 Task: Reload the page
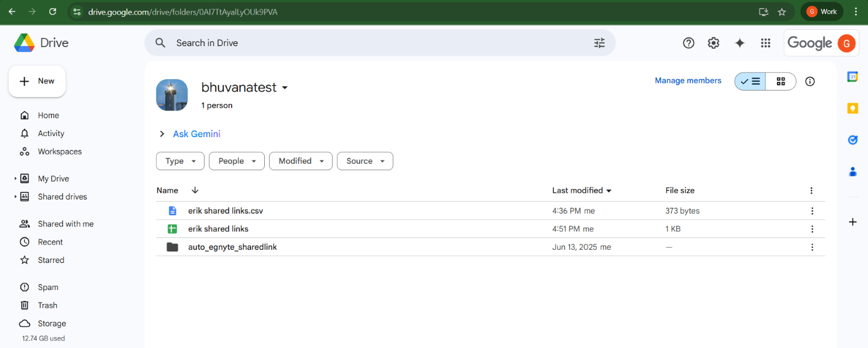[53, 11]
